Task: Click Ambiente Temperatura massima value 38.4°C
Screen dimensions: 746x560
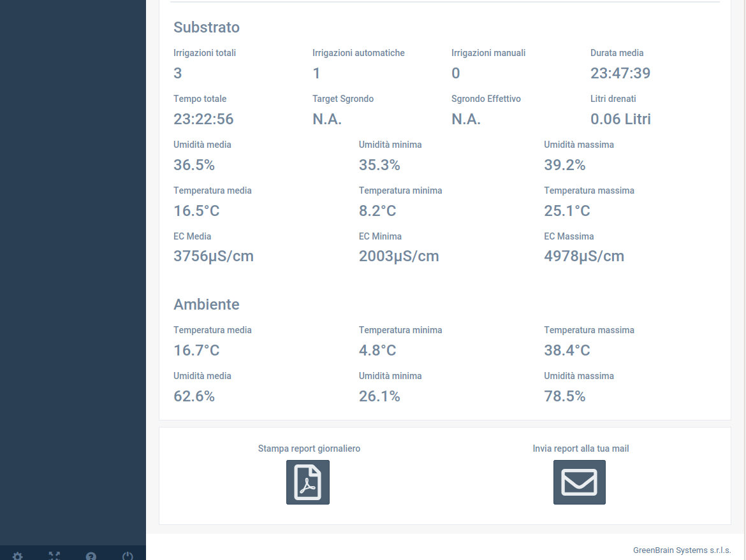Action: [x=567, y=350]
